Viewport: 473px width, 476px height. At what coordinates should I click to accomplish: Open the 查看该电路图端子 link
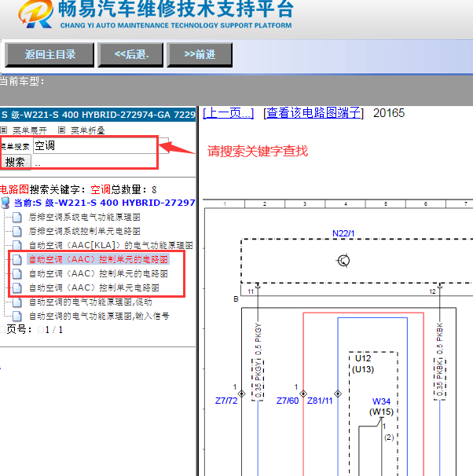(313, 113)
